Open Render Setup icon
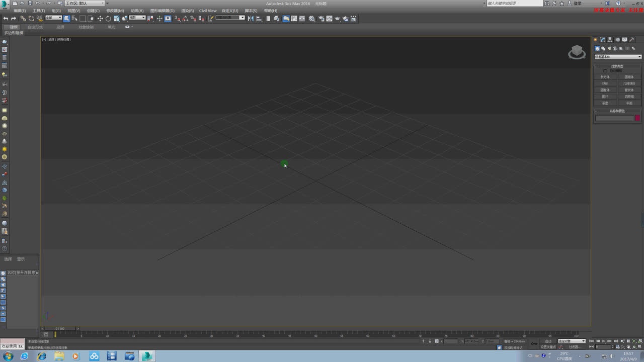 (x=321, y=19)
